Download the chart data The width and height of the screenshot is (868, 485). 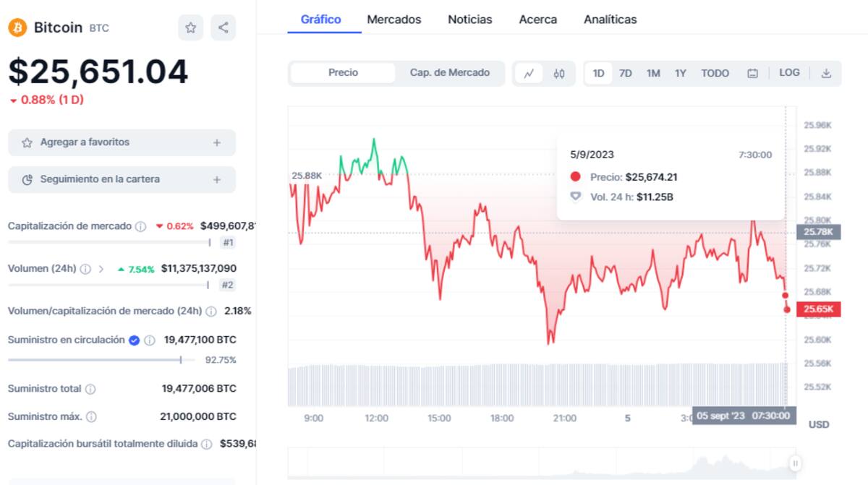(826, 73)
